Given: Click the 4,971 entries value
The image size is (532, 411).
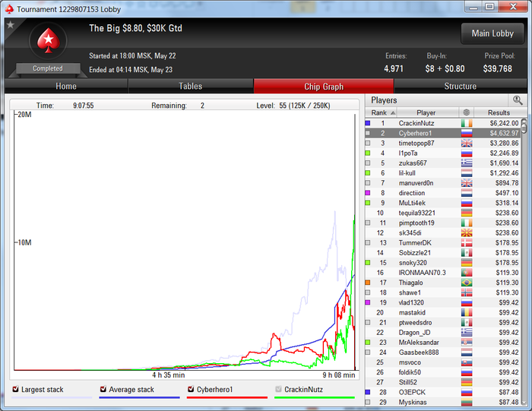Looking at the screenshot, I should pyautogui.click(x=394, y=68).
